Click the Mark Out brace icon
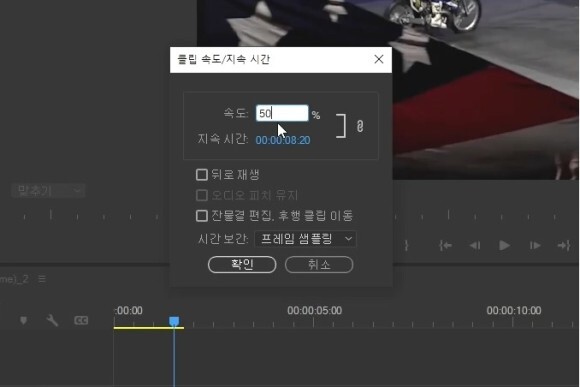The image size is (580, 387). coord(406,245)
